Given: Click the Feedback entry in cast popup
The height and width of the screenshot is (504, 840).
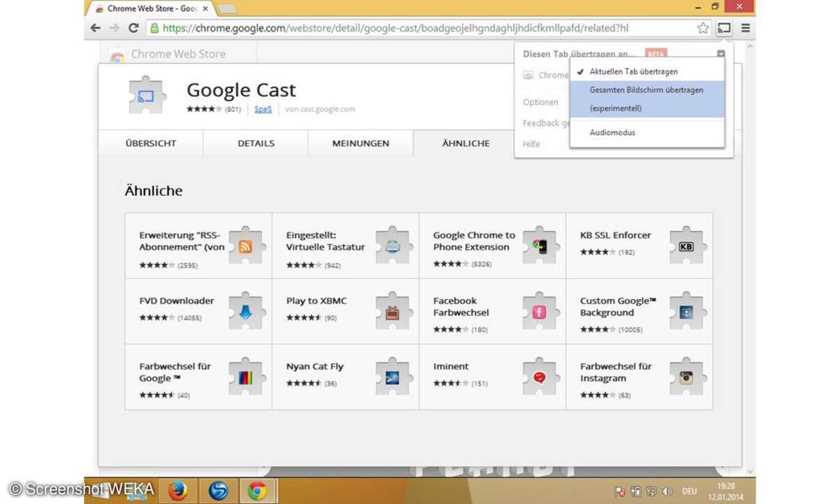Looking at the screenshot, I should click(546, 123).
